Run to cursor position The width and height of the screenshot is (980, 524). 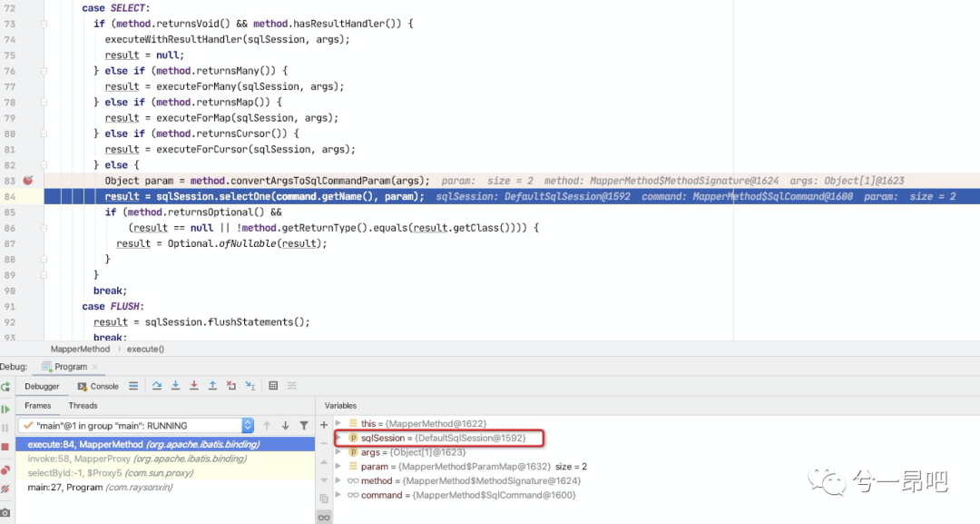tap(250, 386)
